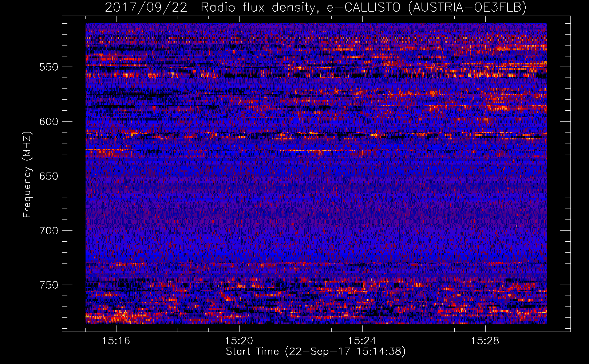This screenshot has height=364, width=589.
Task: Click the 600 frequency tick label
Action: point(49,122)
